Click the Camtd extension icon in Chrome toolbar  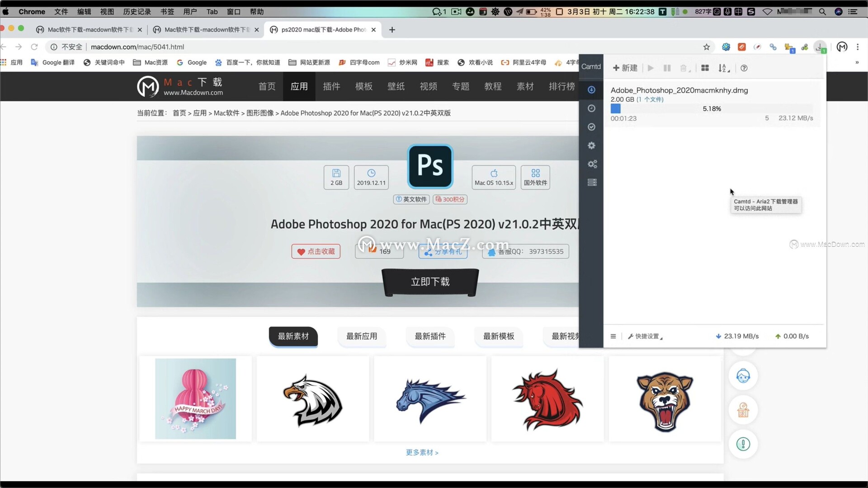(820, 47)
